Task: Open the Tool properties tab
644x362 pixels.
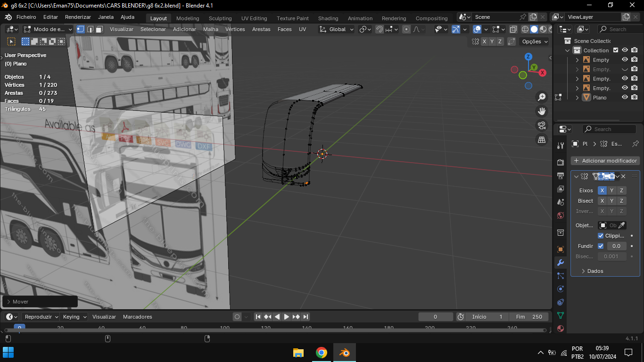Action: coord(561,146)
